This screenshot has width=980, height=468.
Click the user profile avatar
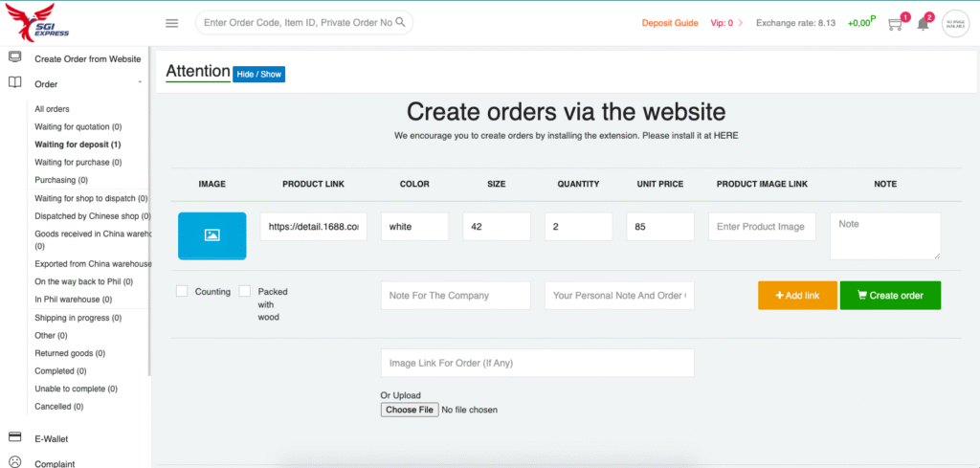click(955, 23)
